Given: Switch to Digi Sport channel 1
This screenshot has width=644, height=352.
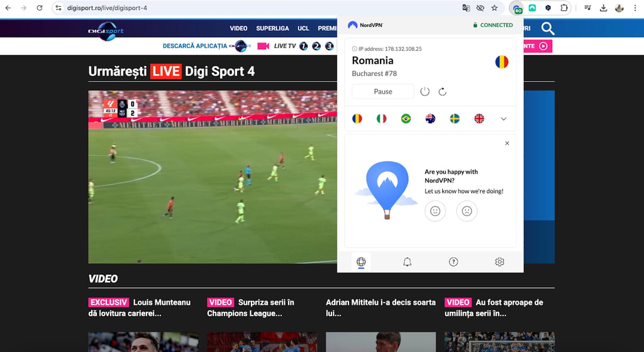Looking at the screenshot, I should [x=303, y=46].
